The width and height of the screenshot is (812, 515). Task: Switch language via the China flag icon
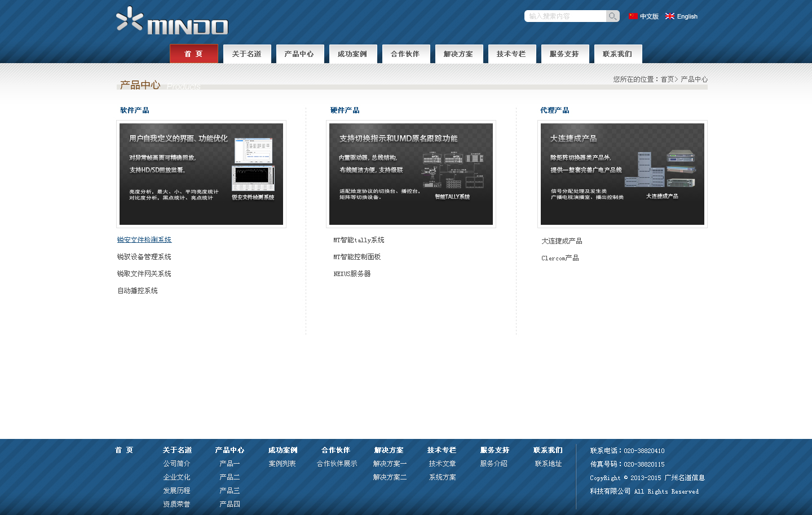(633, 16)
